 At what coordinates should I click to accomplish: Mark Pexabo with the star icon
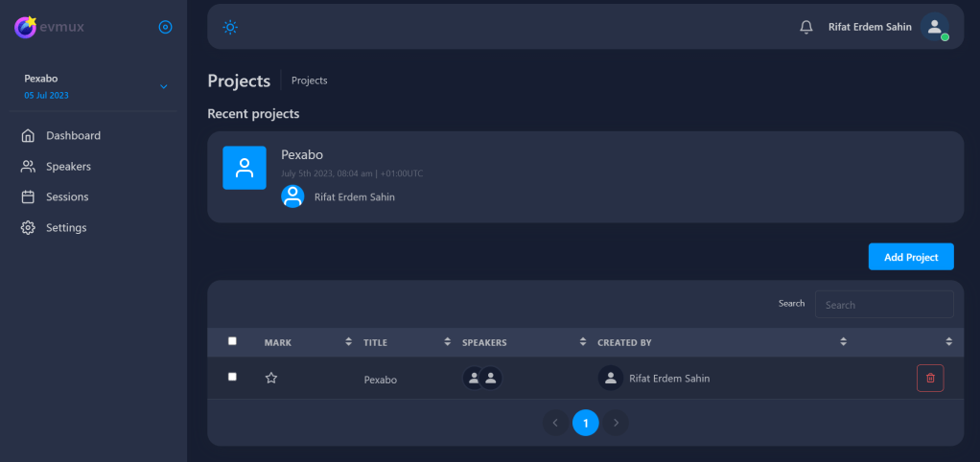(x=271, y=378)
